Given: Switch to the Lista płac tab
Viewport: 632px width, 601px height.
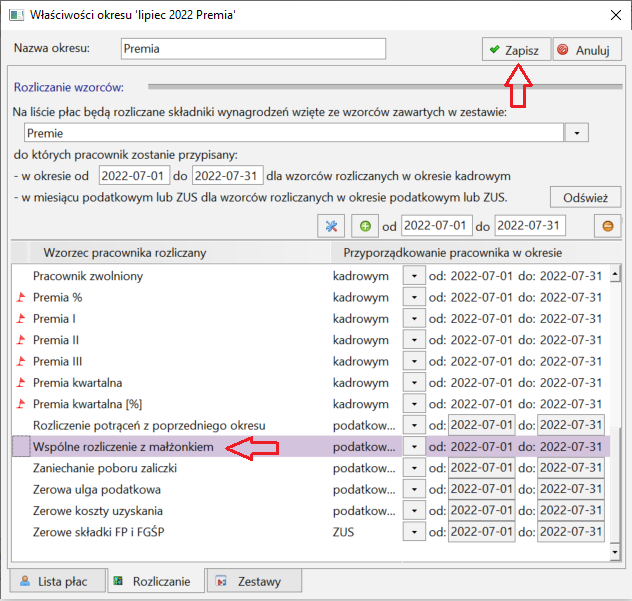Looking at the screenshot, I should (x=58, y=581).
